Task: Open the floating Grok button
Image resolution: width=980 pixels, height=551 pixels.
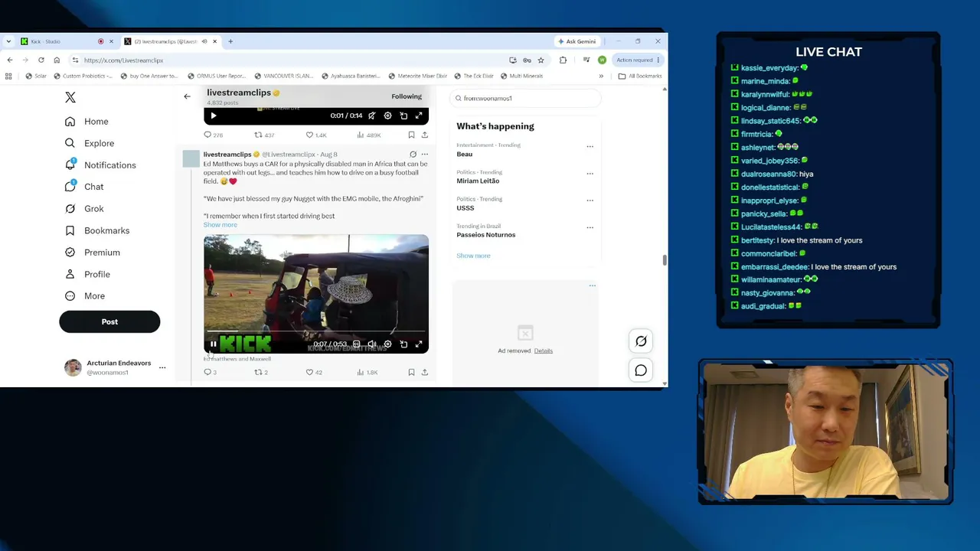Action: [641, 342]
